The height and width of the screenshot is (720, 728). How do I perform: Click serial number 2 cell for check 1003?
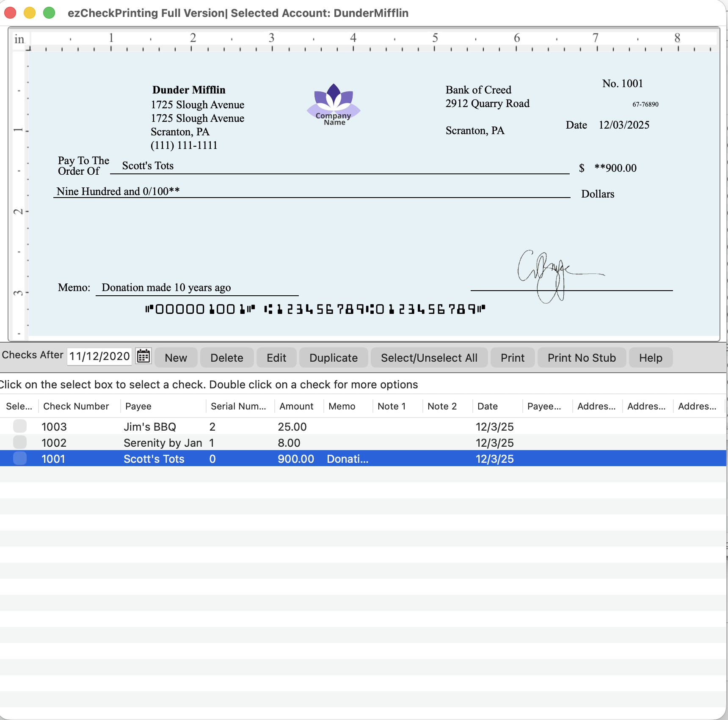(x=212, y=427)
